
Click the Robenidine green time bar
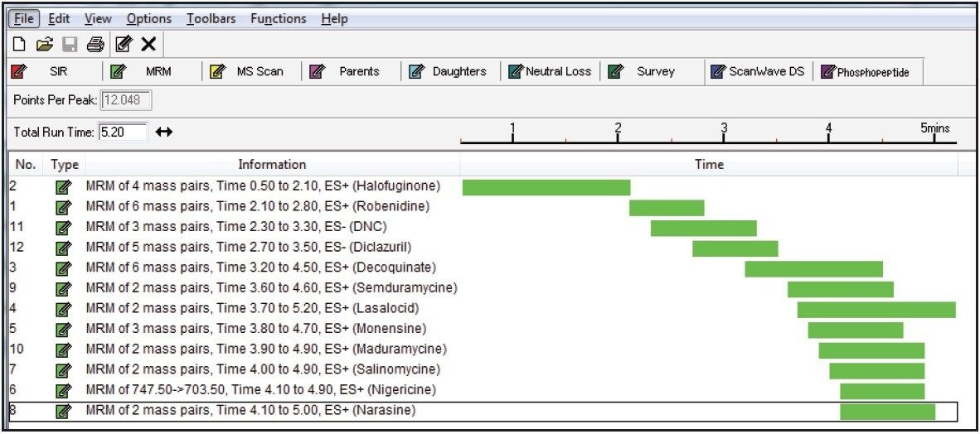[x=667, y=208]
